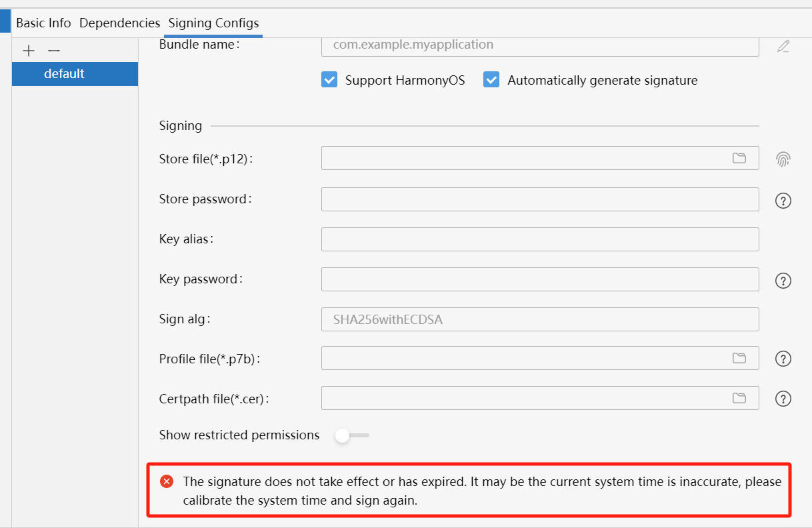The image size is (812, 528).
Task: Click the Store password input field
Action: tap(540, 199)
